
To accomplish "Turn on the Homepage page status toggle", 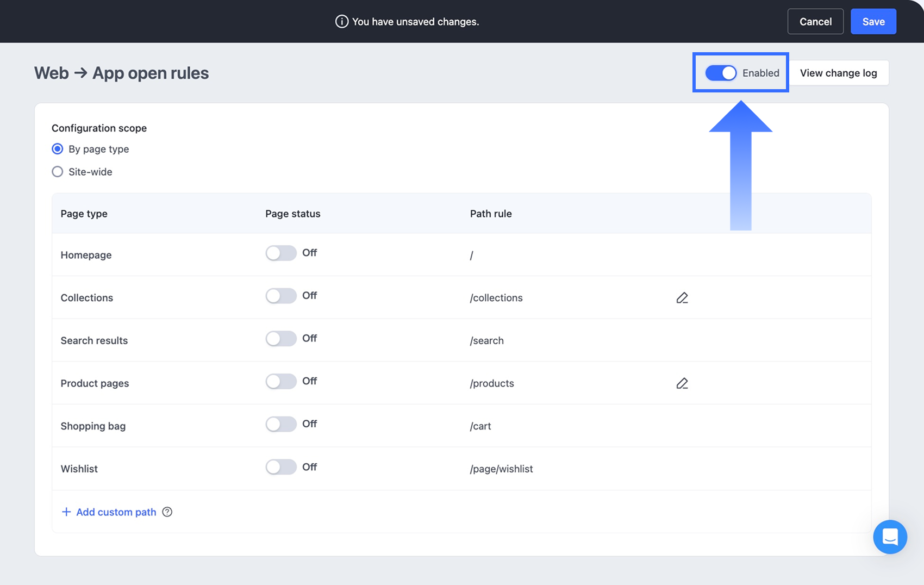I will point(281,253).
